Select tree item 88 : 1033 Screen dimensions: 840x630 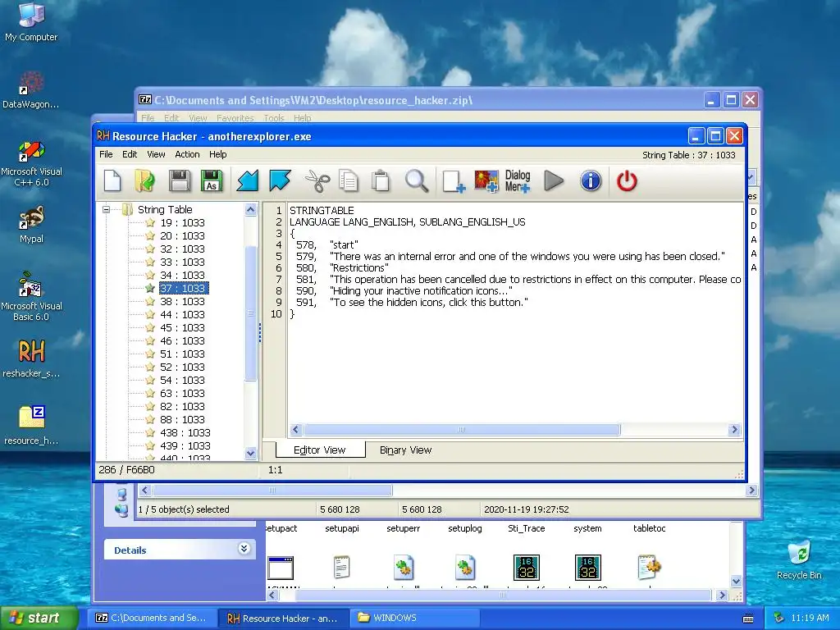pos(182,419)
